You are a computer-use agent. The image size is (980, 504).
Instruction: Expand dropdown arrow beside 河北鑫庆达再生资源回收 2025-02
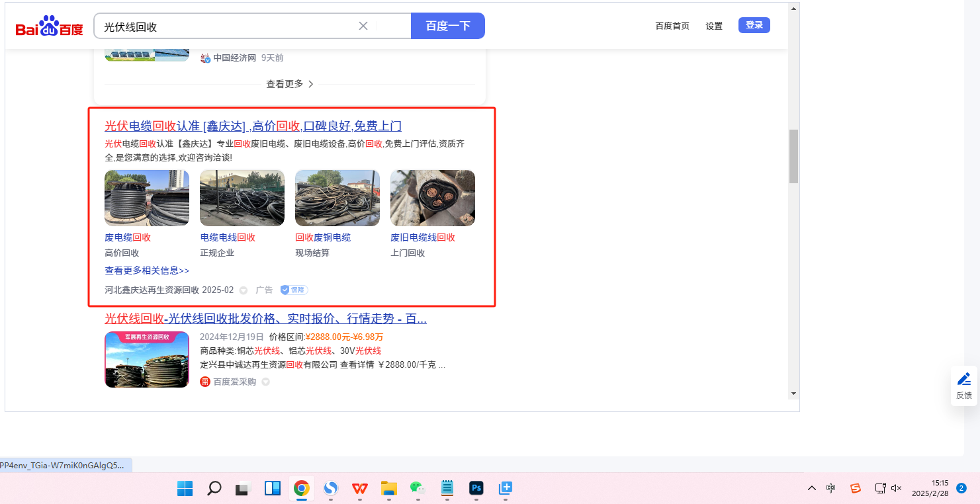(x=243, y=290)
